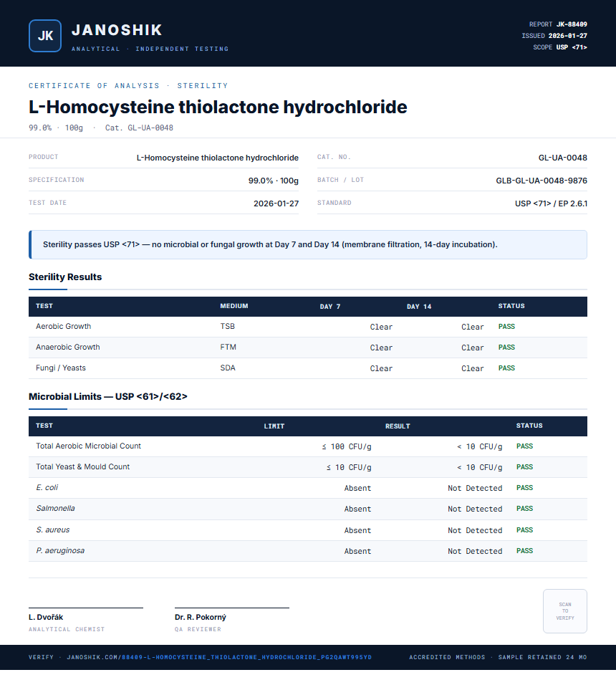Select the Fungi / Yeasts row label
Image resolution: width=616 pixels, height=690 pixels.
(x=61, y=368)
